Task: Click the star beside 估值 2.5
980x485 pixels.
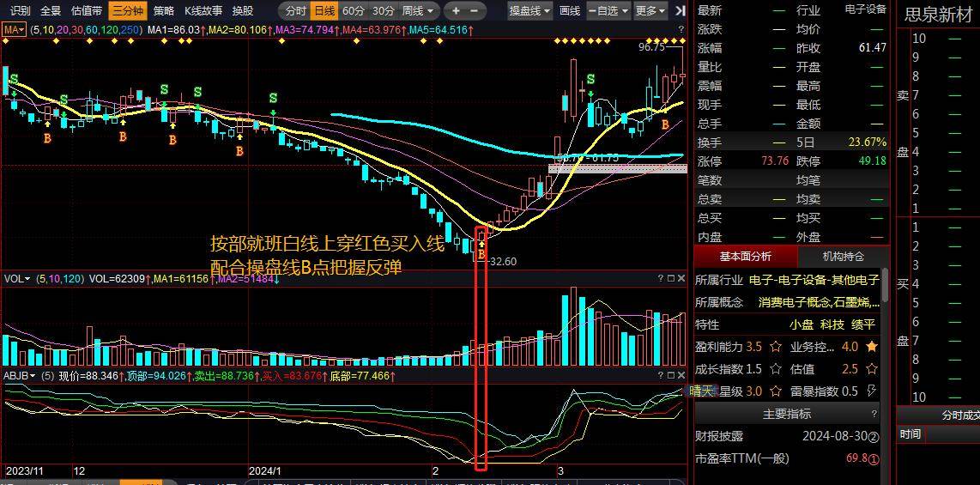Action: 872,369
